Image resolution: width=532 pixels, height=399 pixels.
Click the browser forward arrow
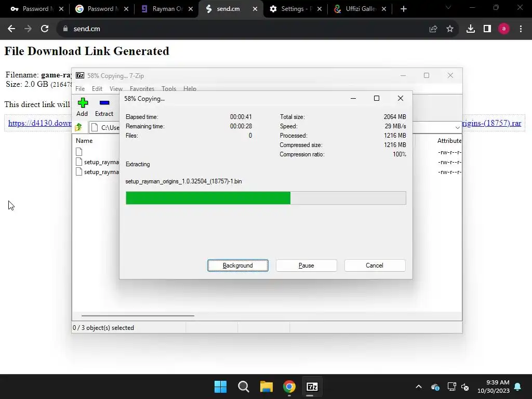(28, 29)
